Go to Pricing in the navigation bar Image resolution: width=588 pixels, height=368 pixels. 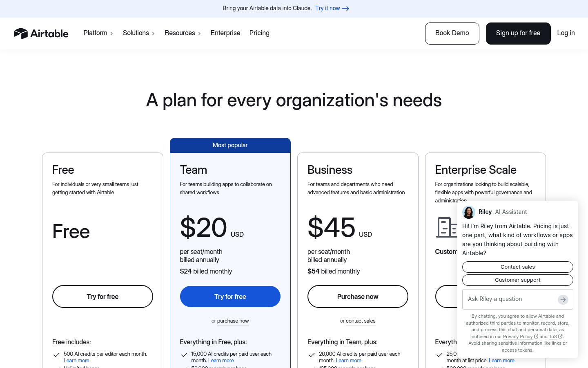(259, 33)
